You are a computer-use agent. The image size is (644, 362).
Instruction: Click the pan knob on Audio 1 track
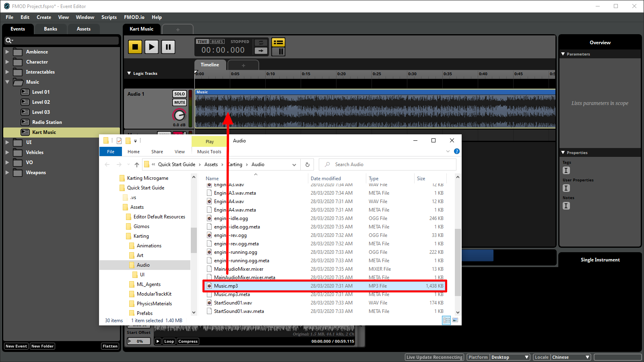179,116
